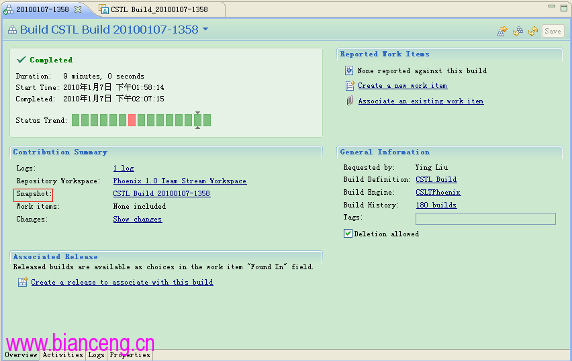Click the build icon with left-curved arrow

(518, 31)
